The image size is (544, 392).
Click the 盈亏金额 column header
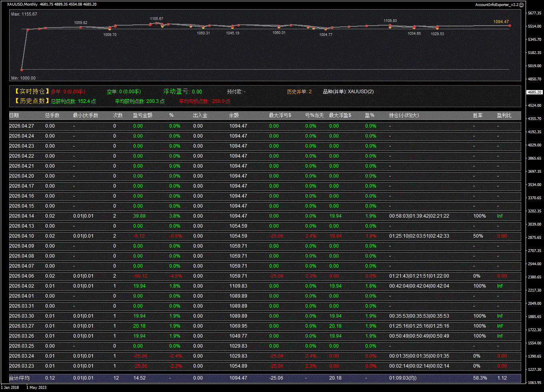click(x=142, y=115)
